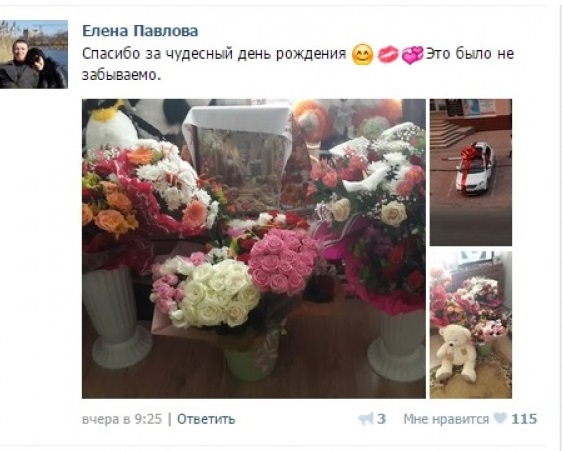563x451 pixels.
Task: Click the word забываемо in the post
Action: [x=120, y=75]
